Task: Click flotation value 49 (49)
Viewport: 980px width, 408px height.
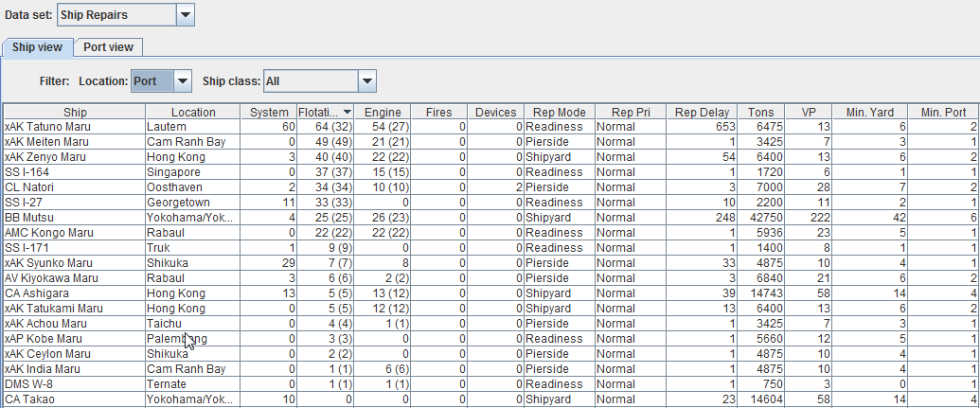Action: [333, 142]
